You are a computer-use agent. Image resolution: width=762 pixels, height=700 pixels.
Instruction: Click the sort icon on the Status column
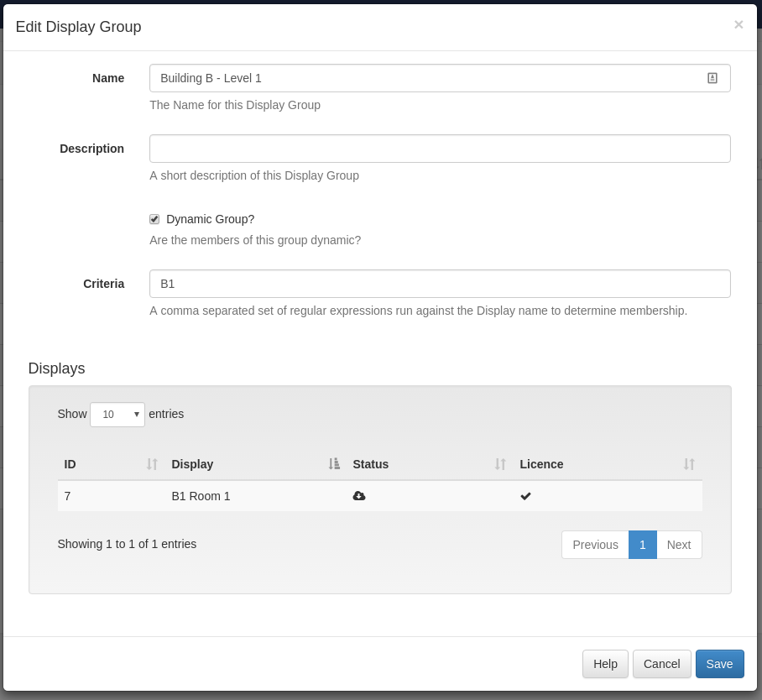(501, 464)
